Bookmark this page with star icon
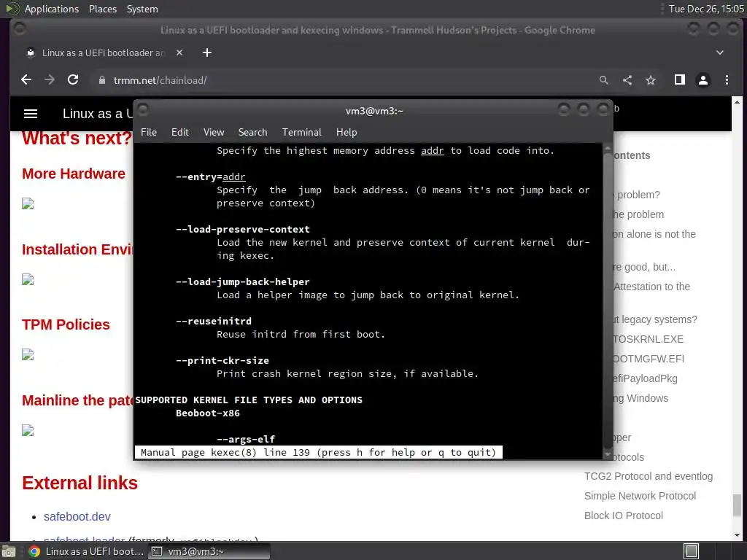The image size is (747, 560). coord(650,80)
